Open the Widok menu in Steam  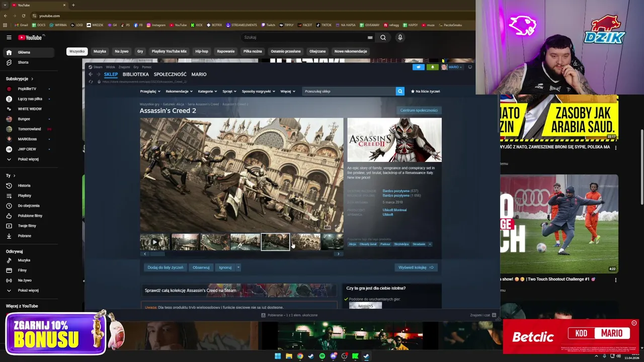pos(110,67)
